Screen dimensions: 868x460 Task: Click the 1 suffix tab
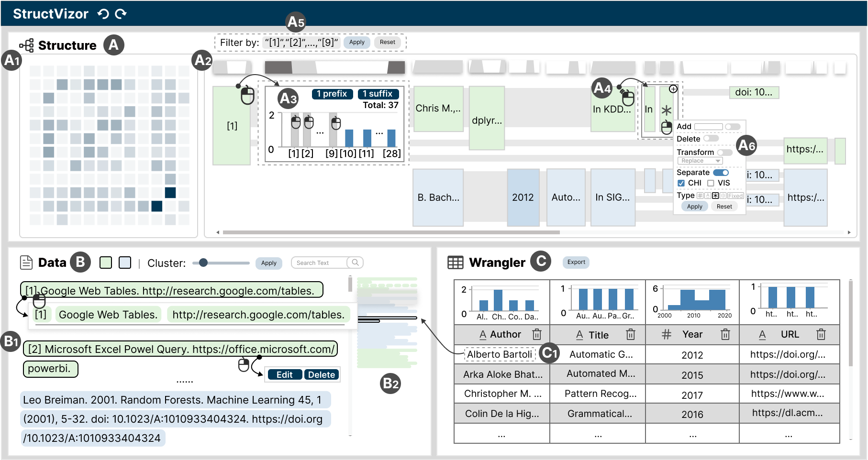coord(378,94)
